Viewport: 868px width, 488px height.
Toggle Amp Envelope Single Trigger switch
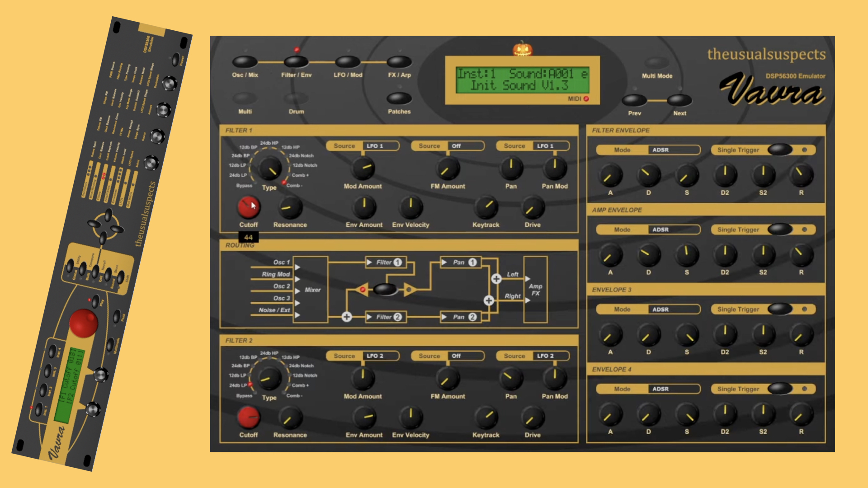[780, 229]
